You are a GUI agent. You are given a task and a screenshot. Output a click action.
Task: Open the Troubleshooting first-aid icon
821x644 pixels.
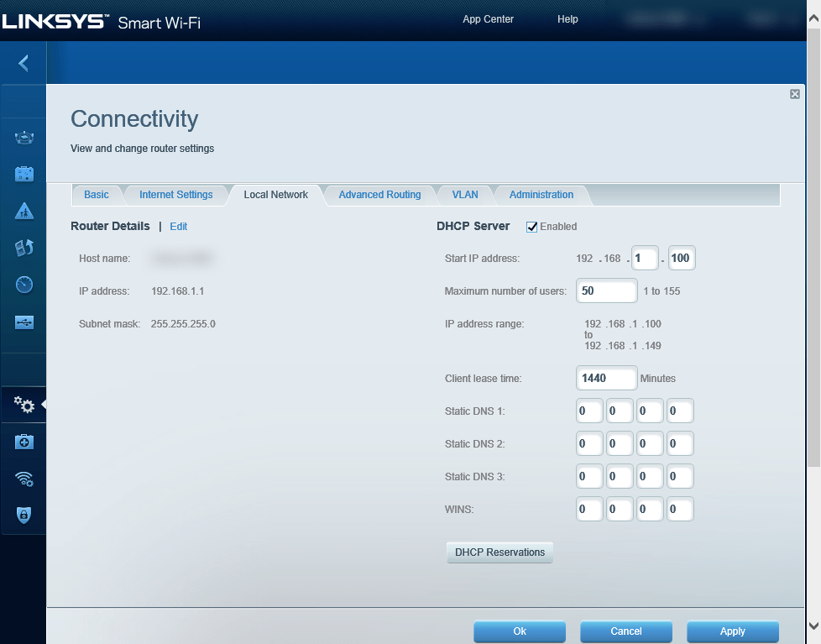tap(24, 441)
